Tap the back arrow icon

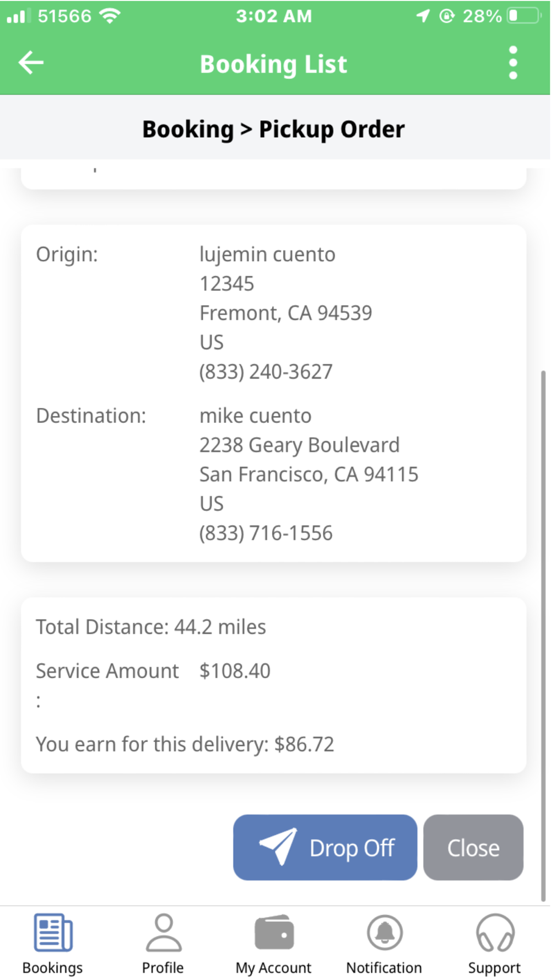[31, 62]
